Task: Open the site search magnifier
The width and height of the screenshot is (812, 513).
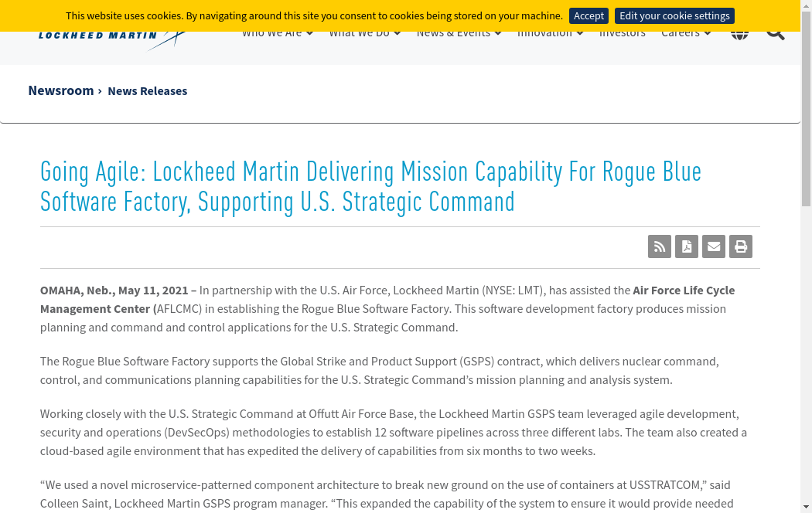Action: pyautogui.click(x=775, y=34)
